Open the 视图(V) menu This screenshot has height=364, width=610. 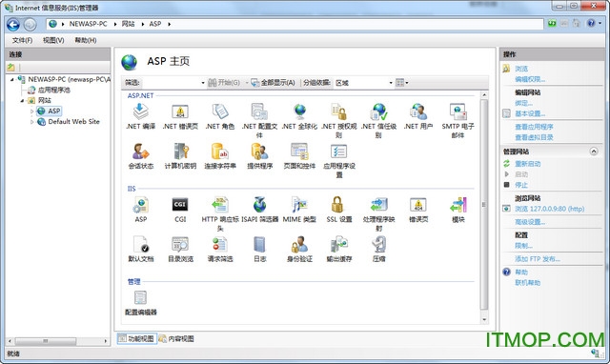pyautogui.click(x=53, y=40)
